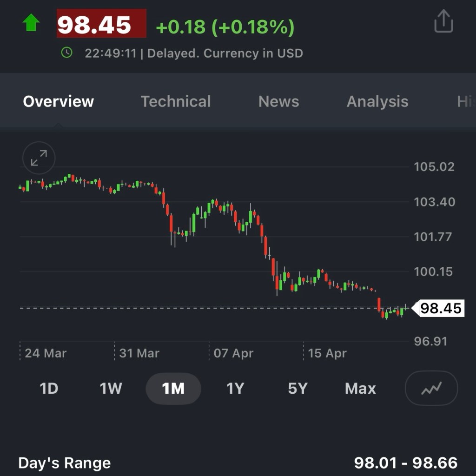The image size is (476, 476).
Task: Select the Overview tab
Action: [x=59, y=101]
